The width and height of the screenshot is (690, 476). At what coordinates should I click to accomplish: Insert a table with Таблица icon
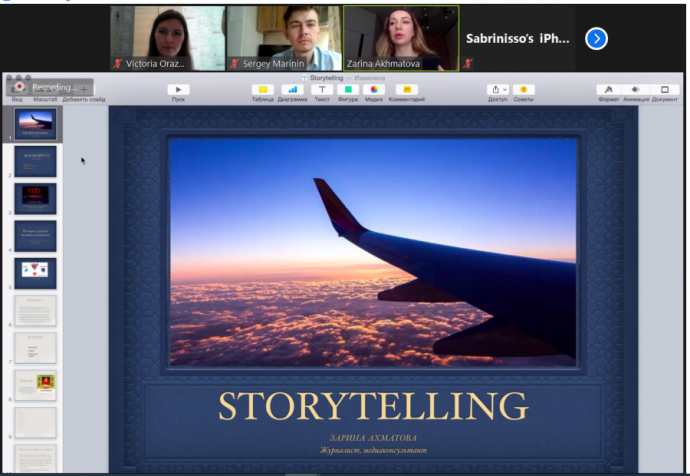point(263,90)
